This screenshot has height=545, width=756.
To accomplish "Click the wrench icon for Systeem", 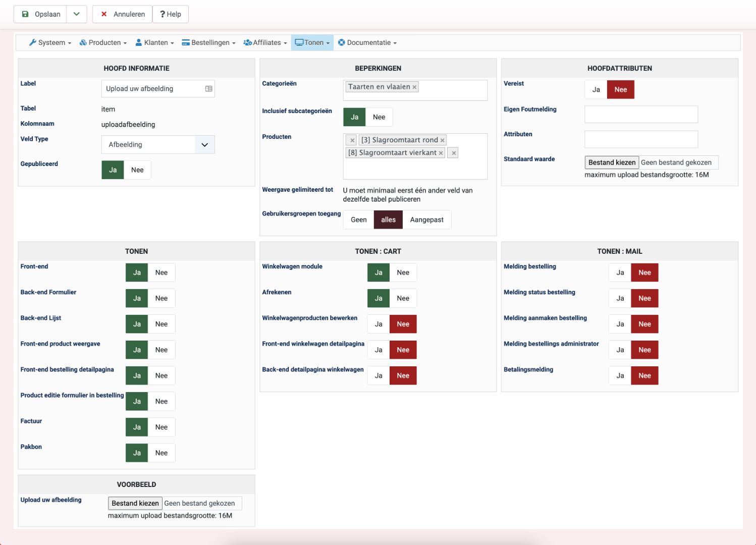I will point(33,43).
